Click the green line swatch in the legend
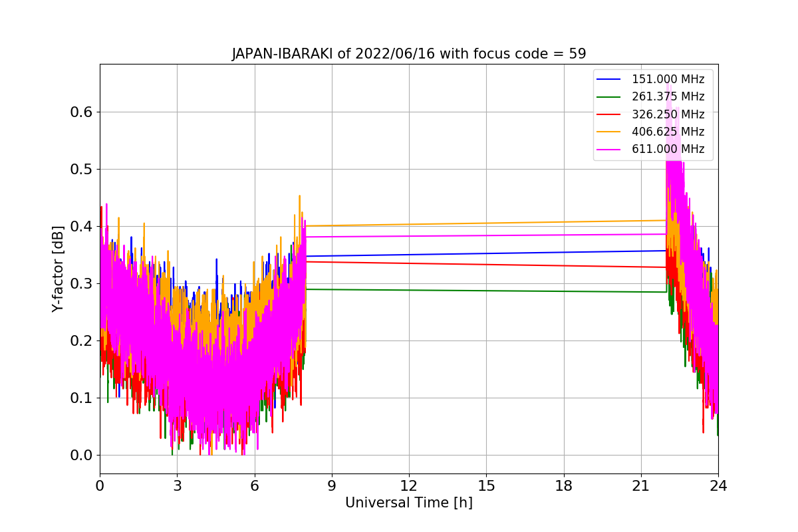Image resolution: width=798 pixels, height=532 pixels. (609, 97)
